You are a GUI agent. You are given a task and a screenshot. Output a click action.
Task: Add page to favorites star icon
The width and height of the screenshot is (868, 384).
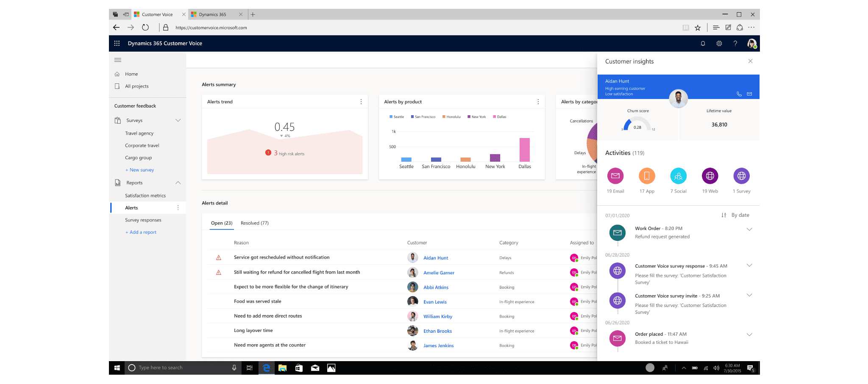pyautogui.click(x=698, y=28)
